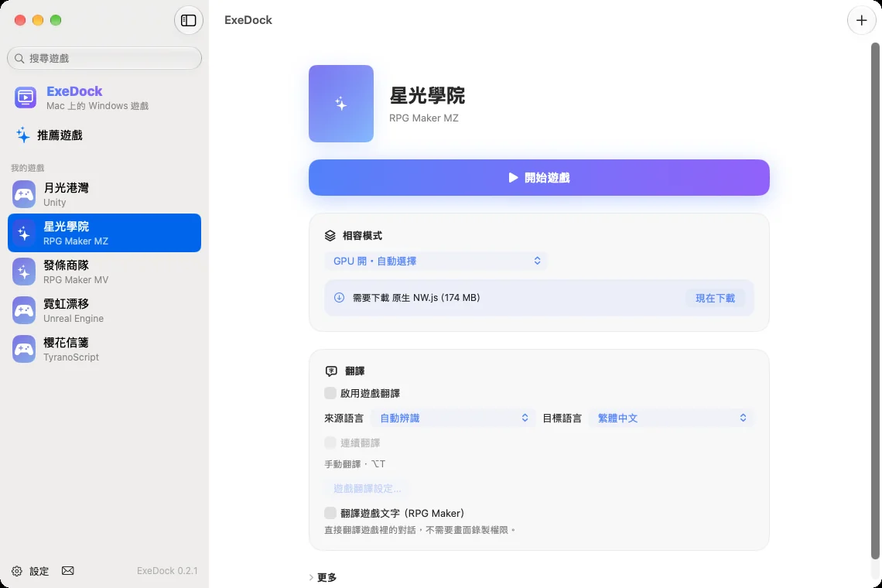Select 星光學院 row in game list
Image resolution: width=882 pixels, height=588 pixels.
[x=104, y=233]
